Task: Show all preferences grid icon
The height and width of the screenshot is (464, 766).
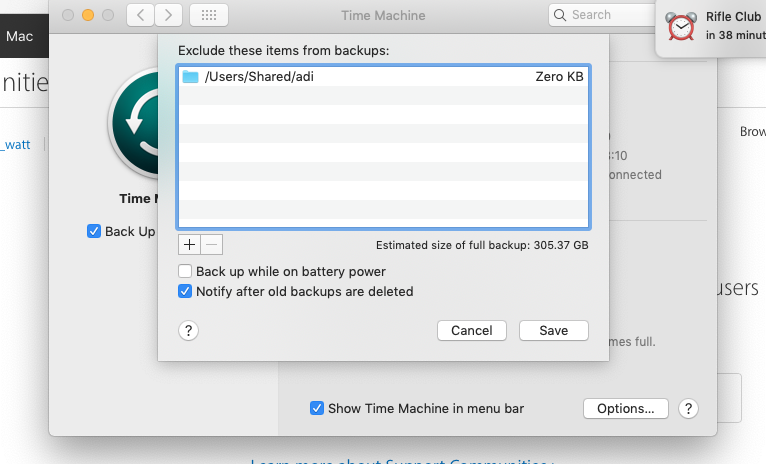Action: [209, 15]
